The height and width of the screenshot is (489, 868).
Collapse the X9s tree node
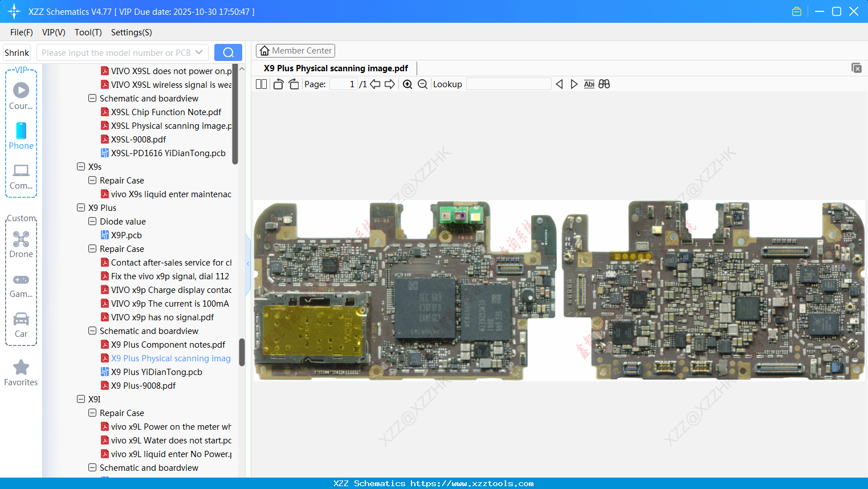[81, 167]
